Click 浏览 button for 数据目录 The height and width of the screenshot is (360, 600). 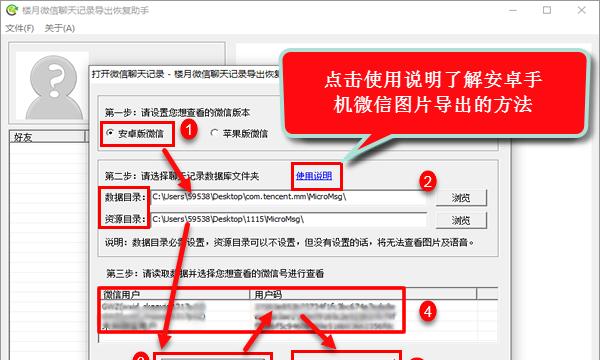pos(461,198)
